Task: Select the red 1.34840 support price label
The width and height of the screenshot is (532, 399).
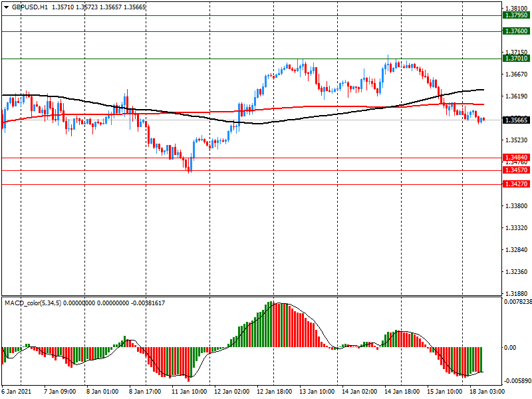Action: (x=517, y=158)
